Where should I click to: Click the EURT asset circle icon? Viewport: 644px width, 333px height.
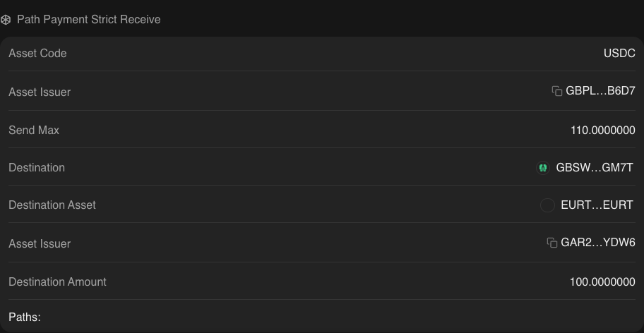(x=547, y=205)
